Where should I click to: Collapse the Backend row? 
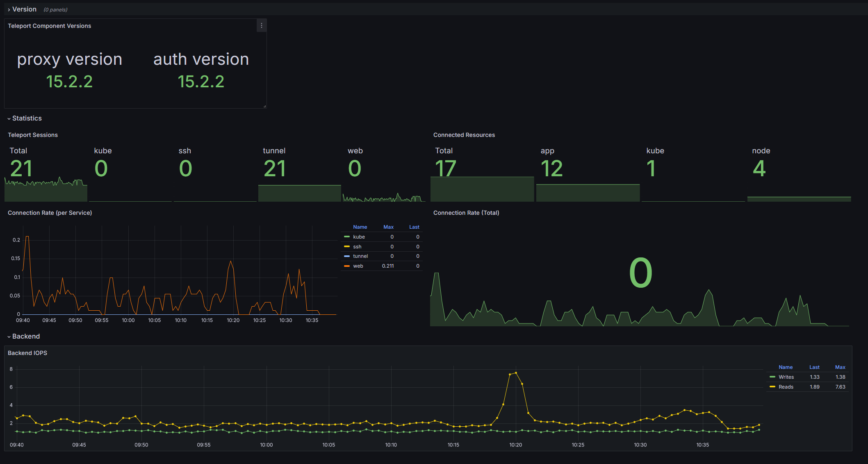coord(26,337)
